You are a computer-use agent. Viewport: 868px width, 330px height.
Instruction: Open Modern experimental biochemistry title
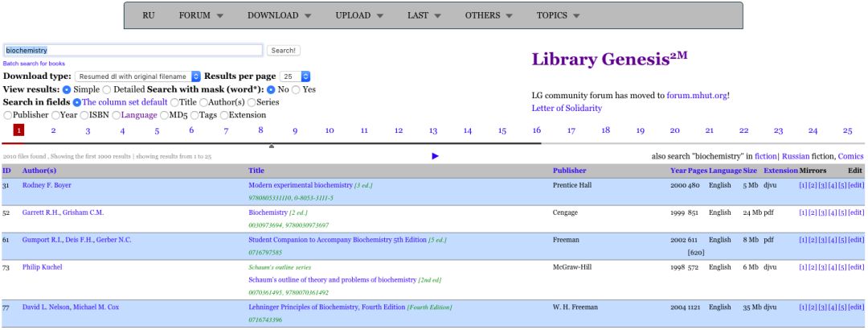click(301, 185)
